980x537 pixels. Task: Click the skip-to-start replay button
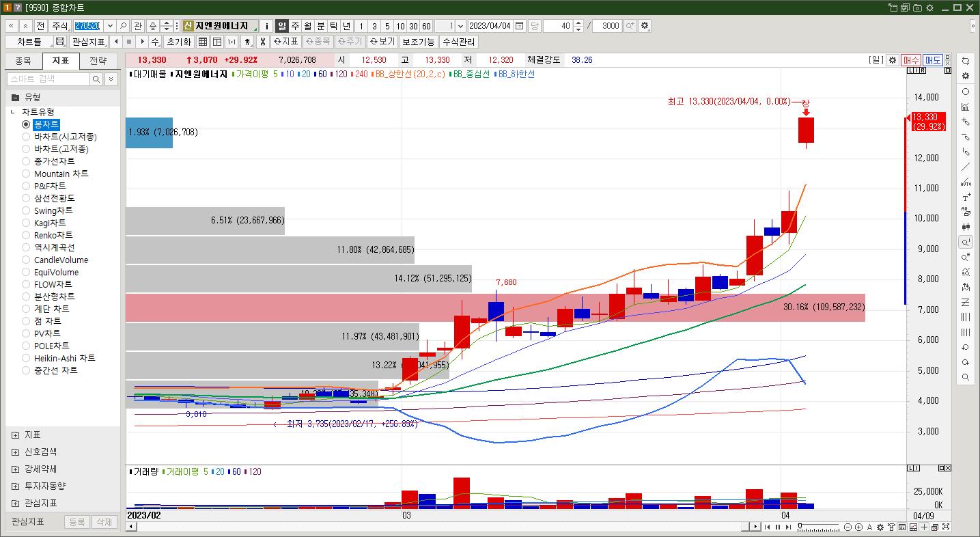pyautogui.click(x=767, y=527)
